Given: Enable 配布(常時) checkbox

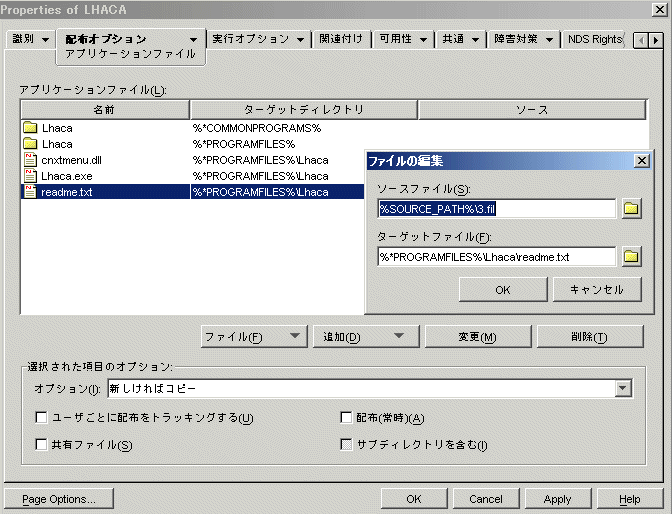Looking at the screenshot, I should 346,417.
